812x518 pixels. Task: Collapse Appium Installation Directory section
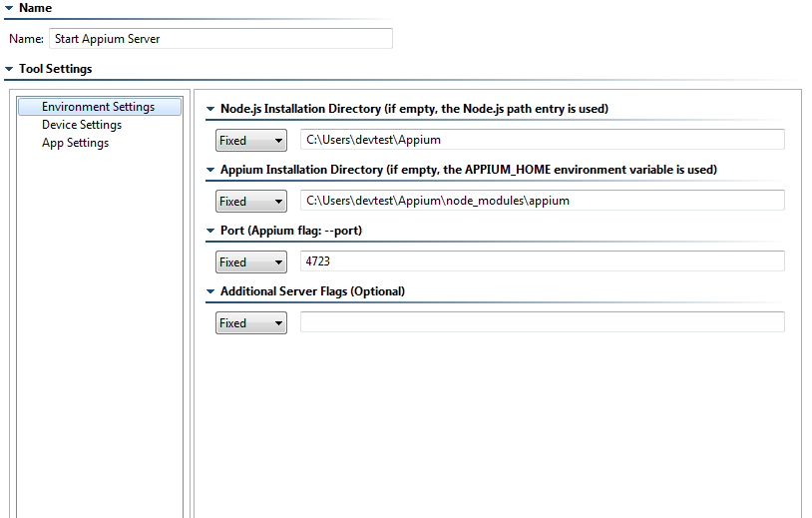point(210,170)
